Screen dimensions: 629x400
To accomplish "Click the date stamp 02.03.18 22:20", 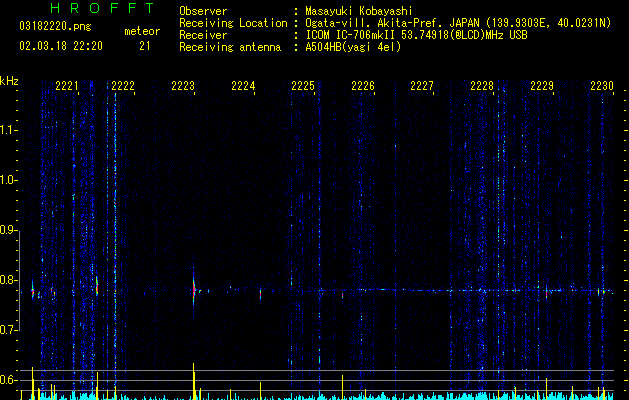I will point(61,46).
